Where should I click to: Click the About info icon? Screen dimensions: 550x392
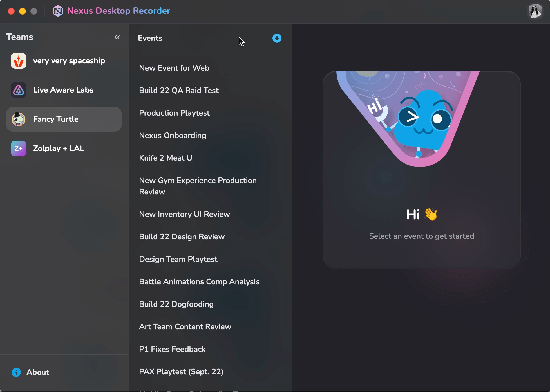[x=16, y=372]
